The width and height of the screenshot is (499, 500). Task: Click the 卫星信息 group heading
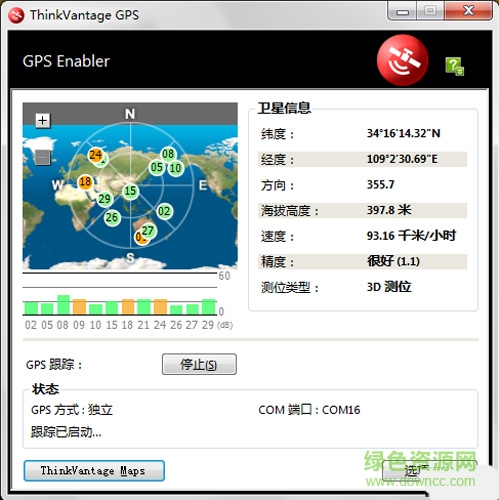(284, 108)
